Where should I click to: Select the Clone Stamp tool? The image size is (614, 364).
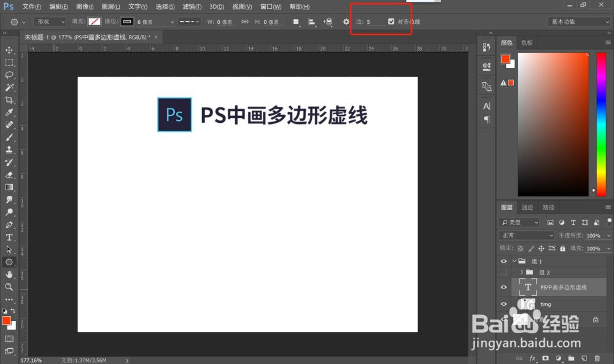(x=9, y=149)
